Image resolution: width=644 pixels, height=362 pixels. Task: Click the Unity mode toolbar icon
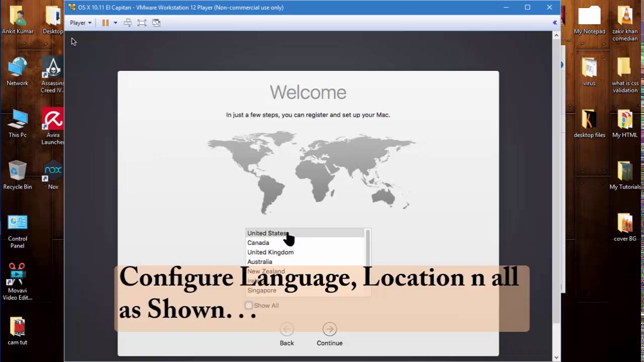(156, 23)
